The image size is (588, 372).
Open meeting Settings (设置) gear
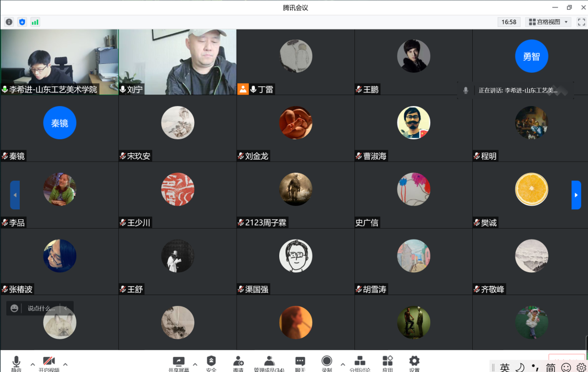(x=414, y=362)
